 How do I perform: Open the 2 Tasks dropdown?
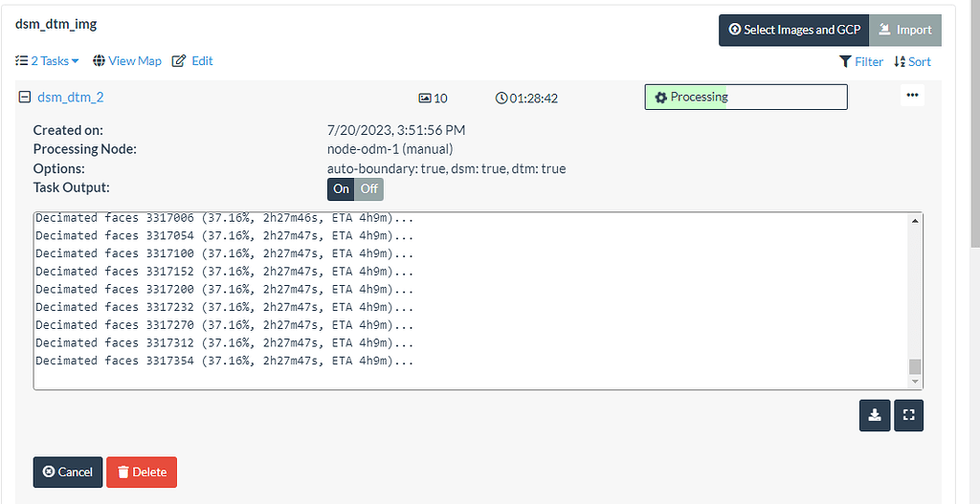click(47, 61)
